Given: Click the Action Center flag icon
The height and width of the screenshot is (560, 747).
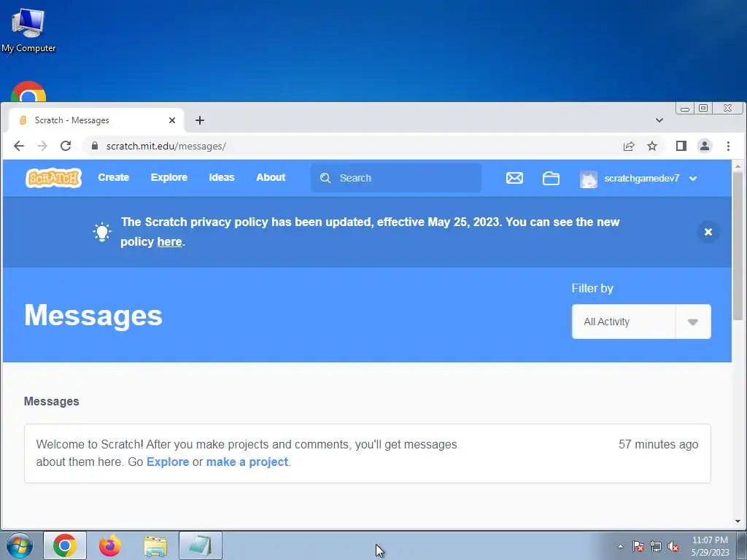Looking at the screenshot, I should 638,546.
